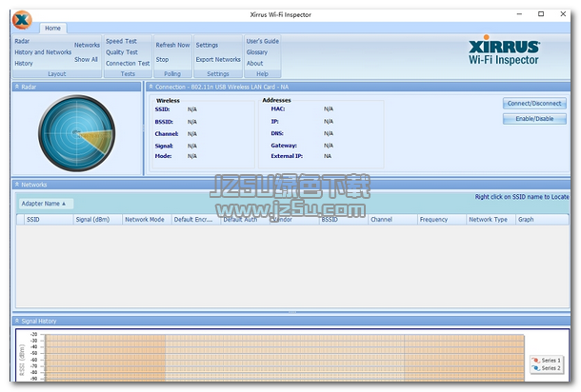This screenshot has width=581, height=392.
Task: Stop polling
Action: coord(162,59)
